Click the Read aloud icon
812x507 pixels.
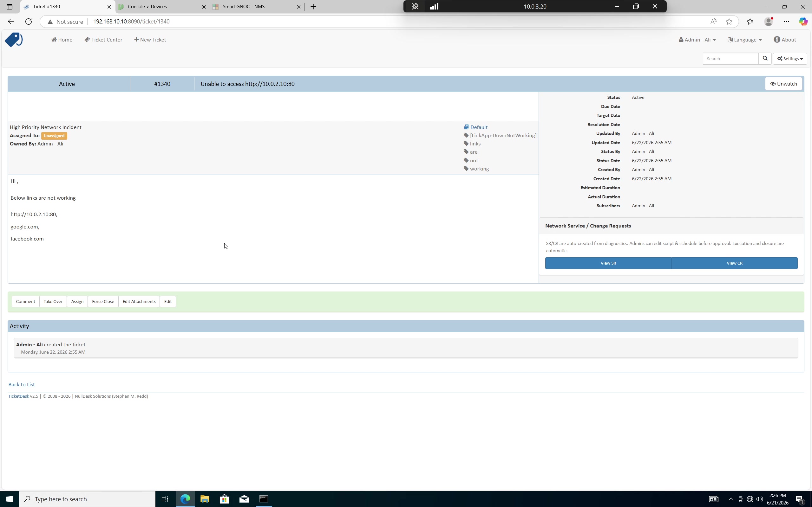tap(713, 22)
